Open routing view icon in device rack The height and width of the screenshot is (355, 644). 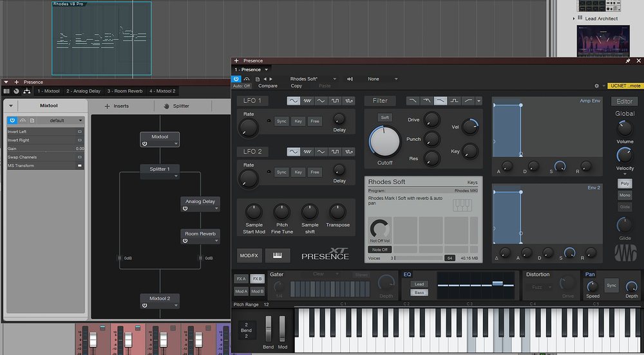point(27,91)
